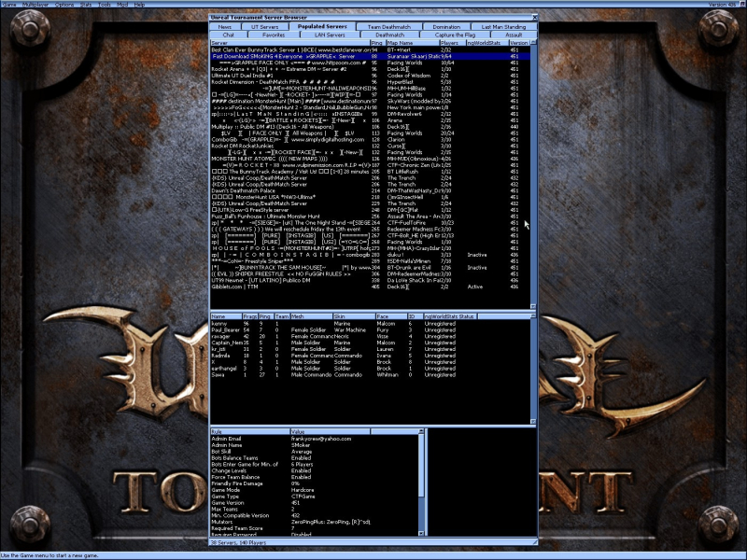Screen dimensions: 747x560
Task: Open the LAN Servers tab
Action: 330,35
